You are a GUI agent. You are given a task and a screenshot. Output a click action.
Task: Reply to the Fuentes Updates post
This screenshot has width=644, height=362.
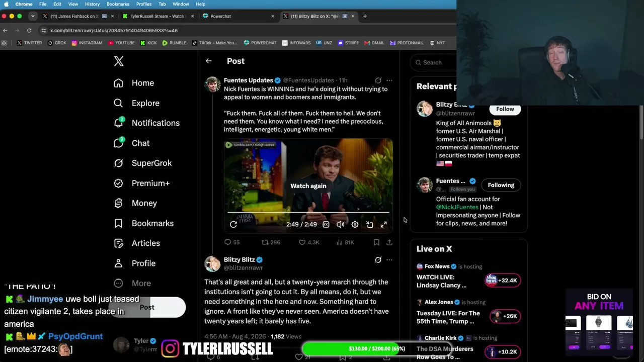click(x=232, y=242)
